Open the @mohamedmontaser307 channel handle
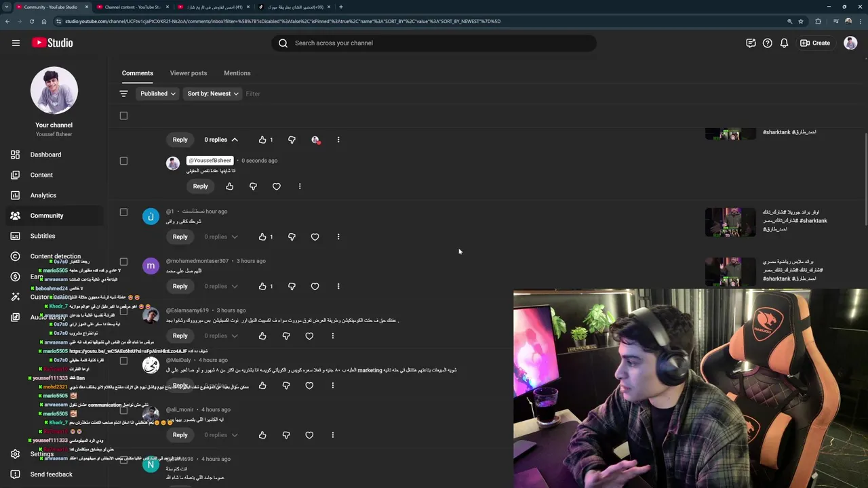 (197, 261)
